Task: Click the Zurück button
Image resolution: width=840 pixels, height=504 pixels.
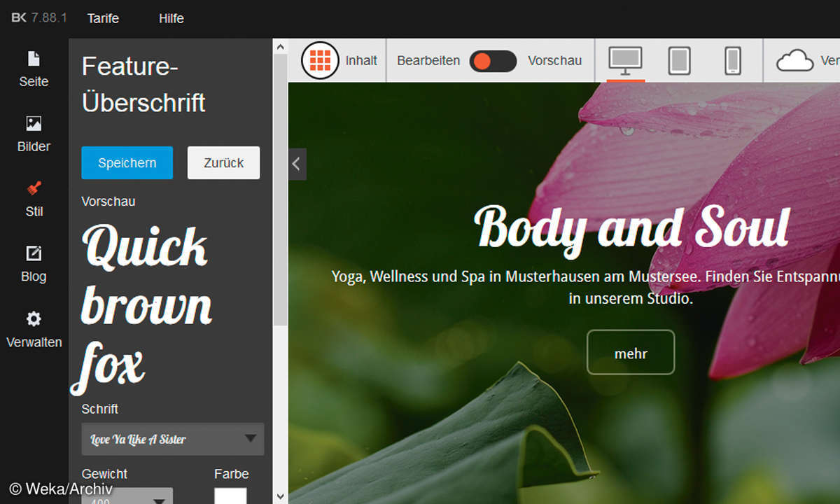Action: pos(224,163)
